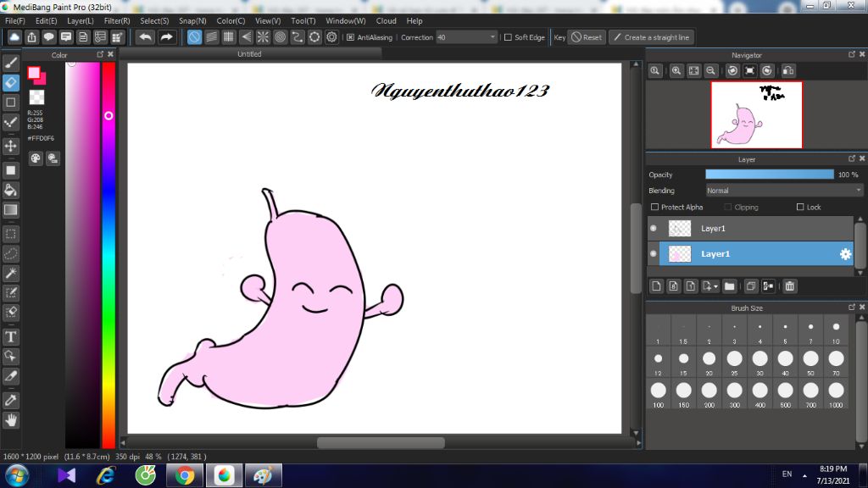This screenshot has width=868, height=488.
Task: Expand the add-layer dropdown arrow
Action: (x=715, y=286)
